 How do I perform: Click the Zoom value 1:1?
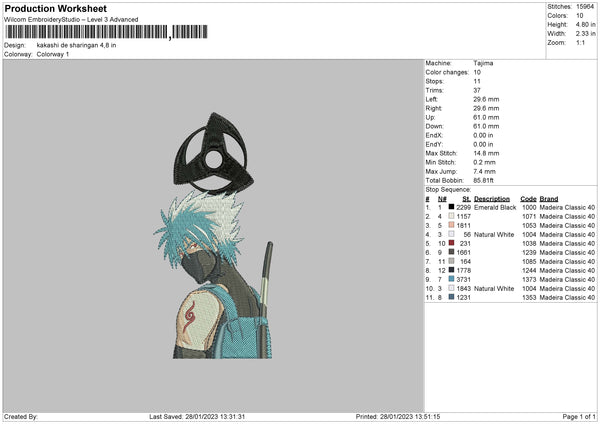point(580,42)
